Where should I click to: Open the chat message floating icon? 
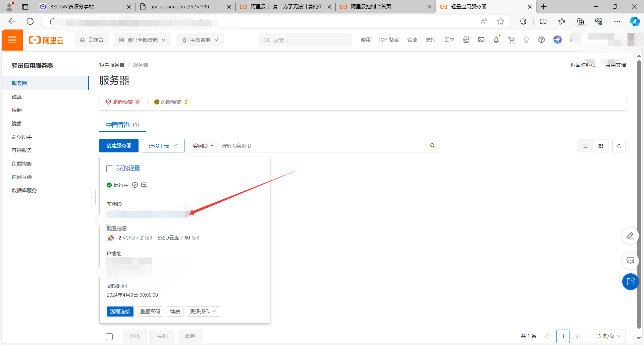(630, 261)
